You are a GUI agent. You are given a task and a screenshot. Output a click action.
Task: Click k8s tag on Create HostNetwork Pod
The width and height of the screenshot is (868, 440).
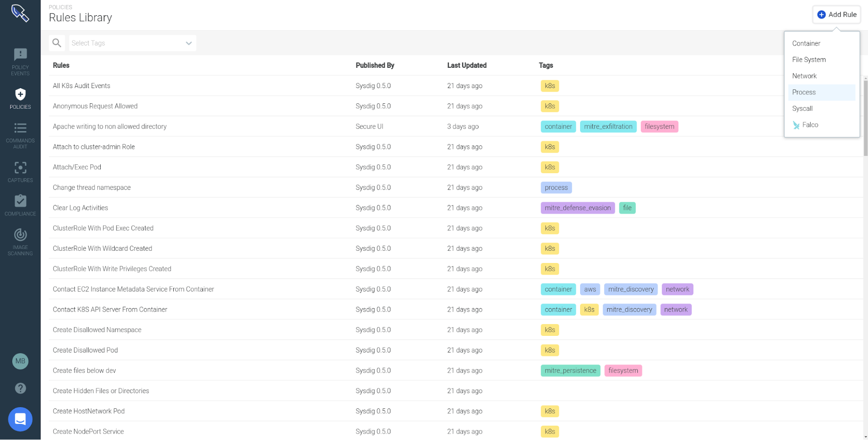(x=550, y=411)
